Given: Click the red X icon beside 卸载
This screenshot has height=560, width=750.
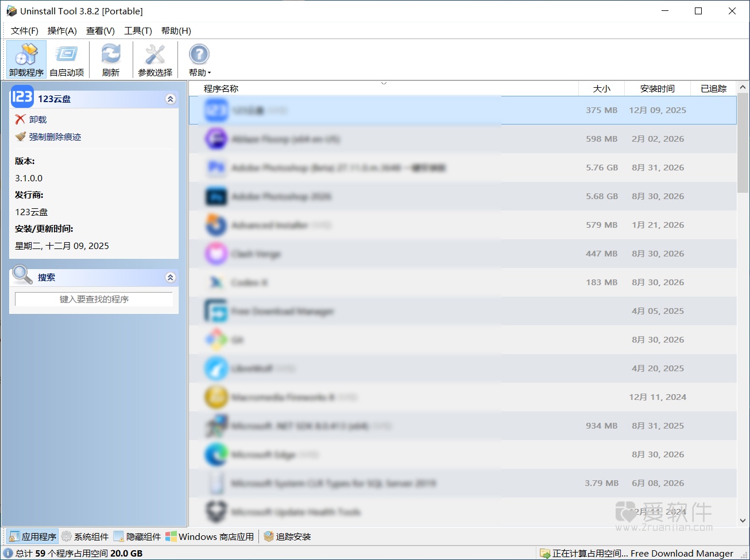Looking at the screenshot, I should [20, 119].
